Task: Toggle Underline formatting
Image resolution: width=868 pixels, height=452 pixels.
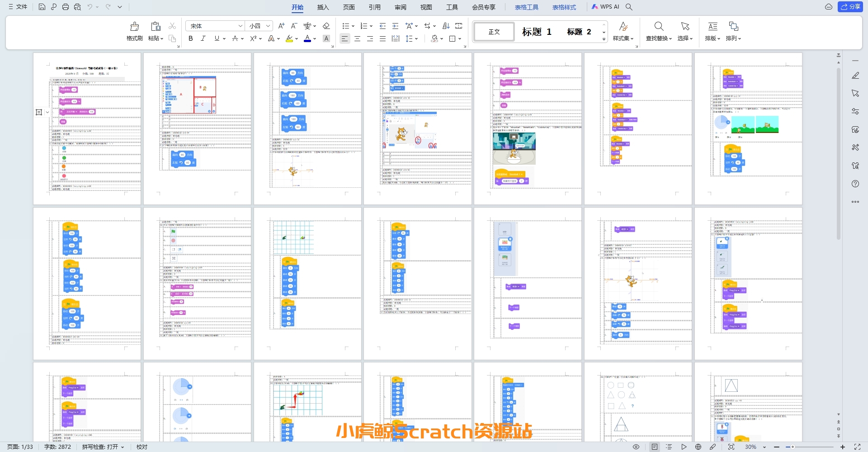Action: click(x=217, y=38)
